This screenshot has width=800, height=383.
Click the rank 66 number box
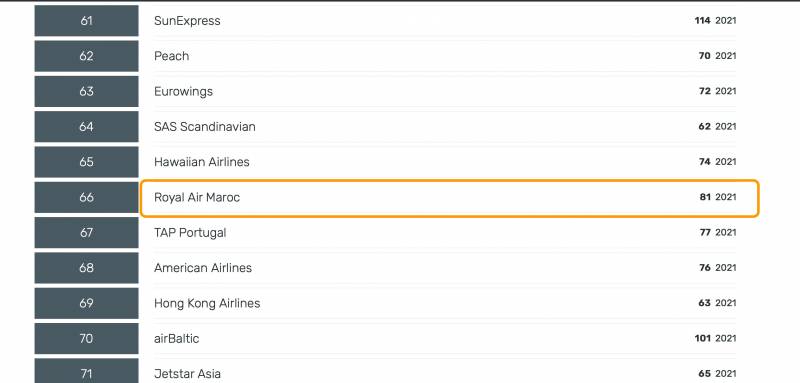(x=86, y=197)
